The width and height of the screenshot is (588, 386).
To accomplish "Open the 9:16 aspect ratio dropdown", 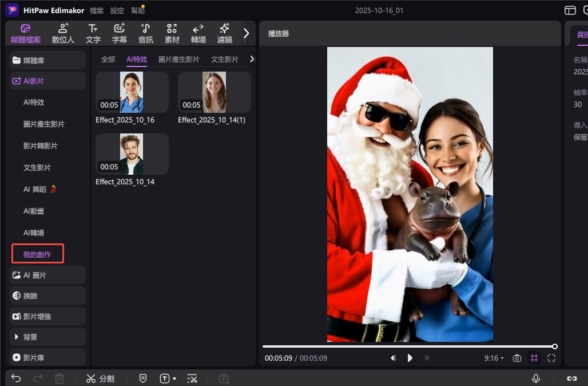I will (x=494, y=358).
